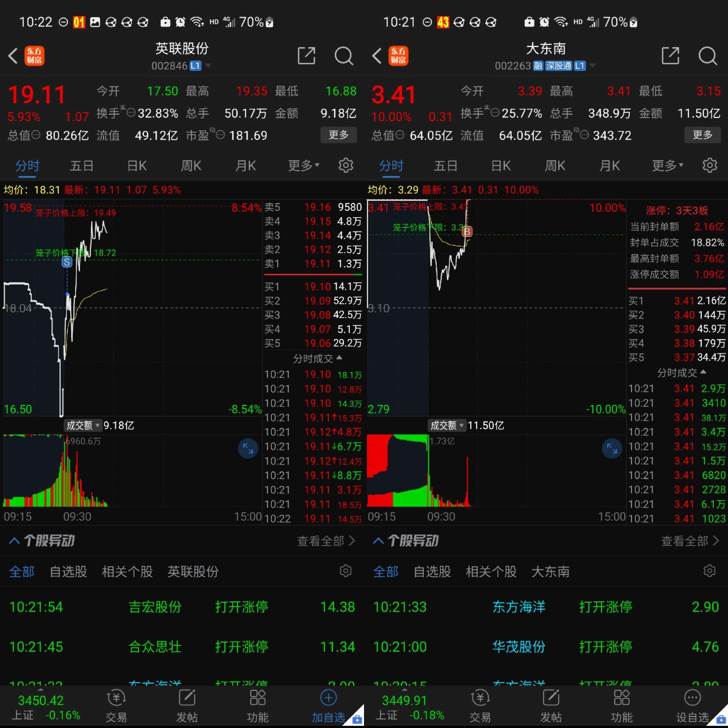Tap 东方财富 logo on 大东南 header
This screenshot has height=728, width=728.
tap(398, 56)
